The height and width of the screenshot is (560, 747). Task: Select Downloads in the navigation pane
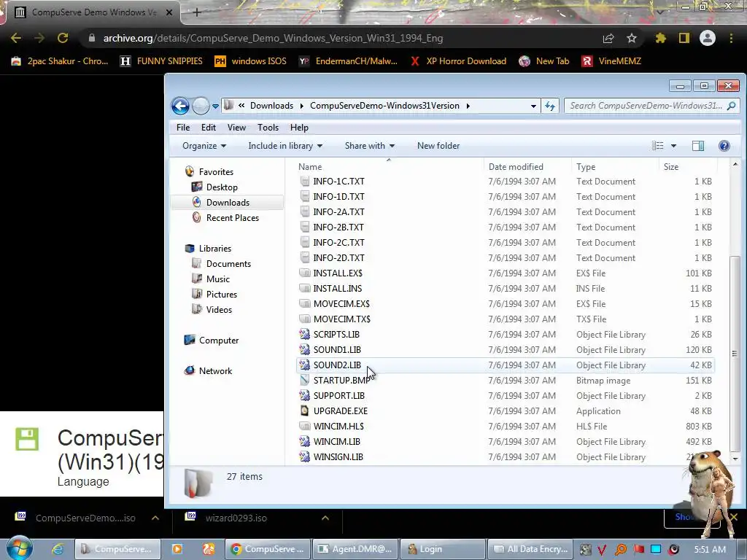coord(228,203)
